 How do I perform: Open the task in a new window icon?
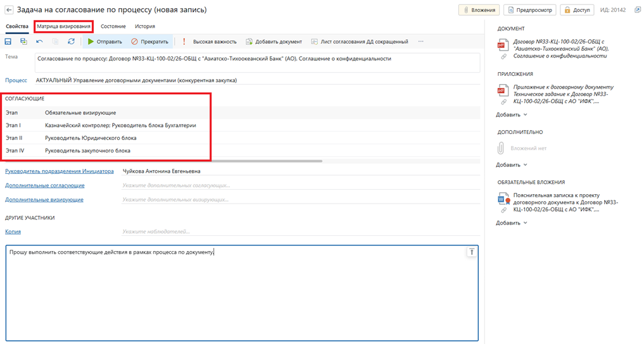pos(637,10)
